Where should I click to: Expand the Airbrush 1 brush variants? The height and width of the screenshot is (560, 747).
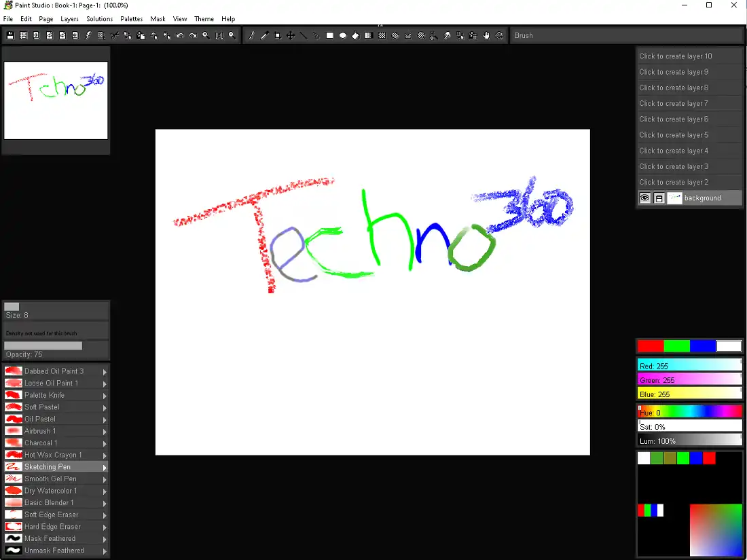[x=103, y=430]
